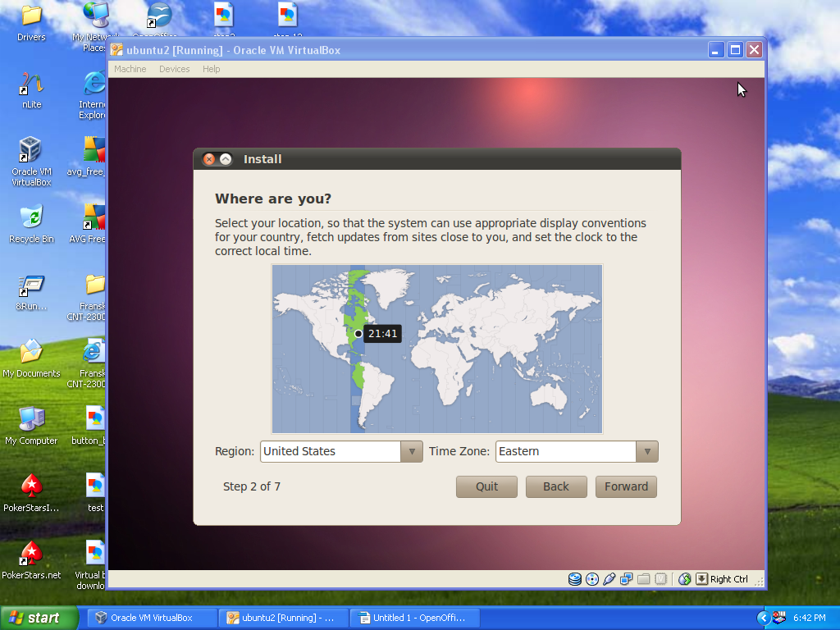The width and height of the screenshot is (840, 630).
Task: Click the roll-up arrow button on Install dialog
Action: pos(226,159)
